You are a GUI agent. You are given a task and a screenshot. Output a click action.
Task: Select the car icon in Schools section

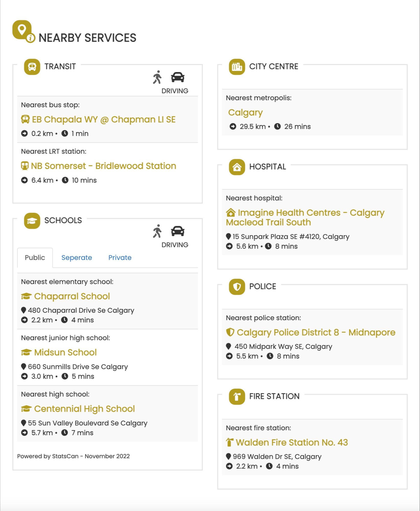pyautogui.click(x=178, y=231)
